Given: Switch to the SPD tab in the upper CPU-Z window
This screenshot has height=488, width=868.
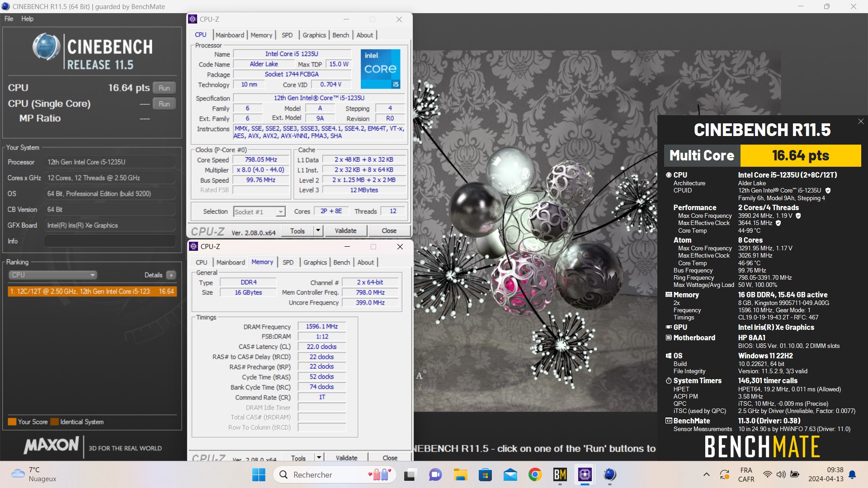Looking at the screenshot, I should pyautogui.click(x=287, y=35).
